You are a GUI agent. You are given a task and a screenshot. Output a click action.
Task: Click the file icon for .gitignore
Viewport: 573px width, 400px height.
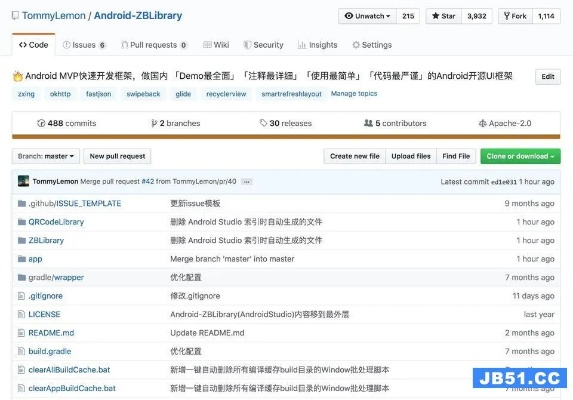click(22, 296)
